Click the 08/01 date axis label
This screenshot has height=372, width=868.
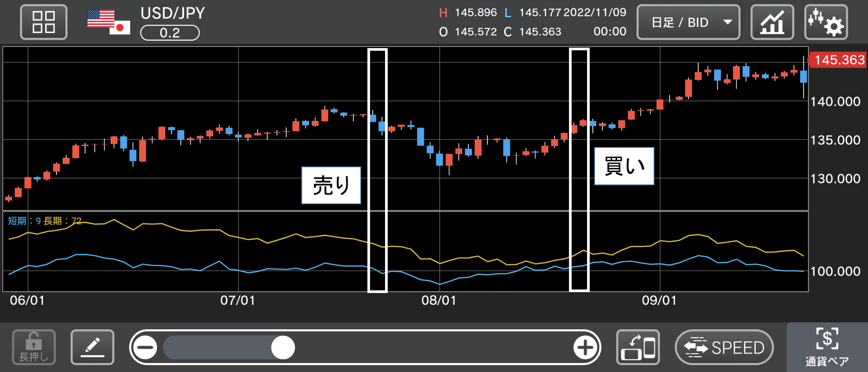click(x=439, y=301)
